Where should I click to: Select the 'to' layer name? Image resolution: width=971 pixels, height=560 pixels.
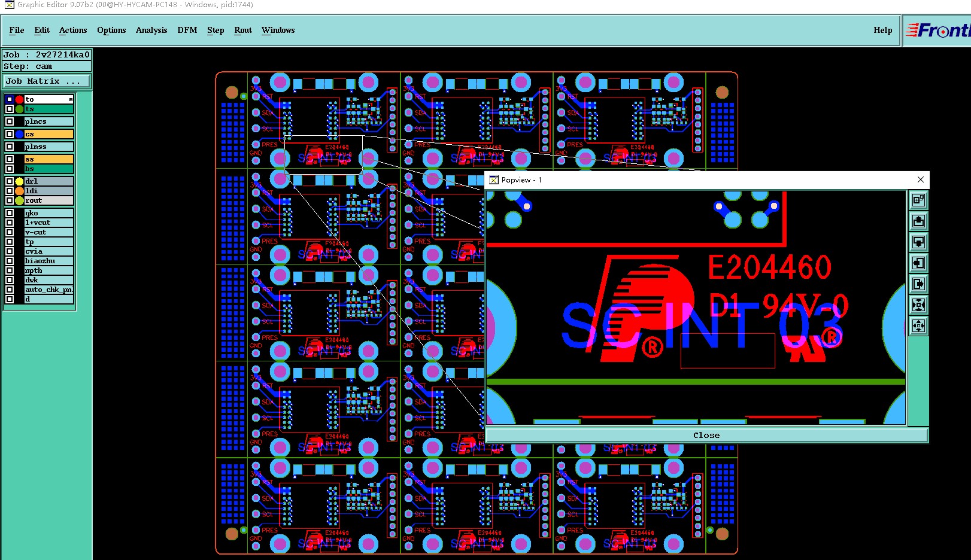[x=48, y=99]
